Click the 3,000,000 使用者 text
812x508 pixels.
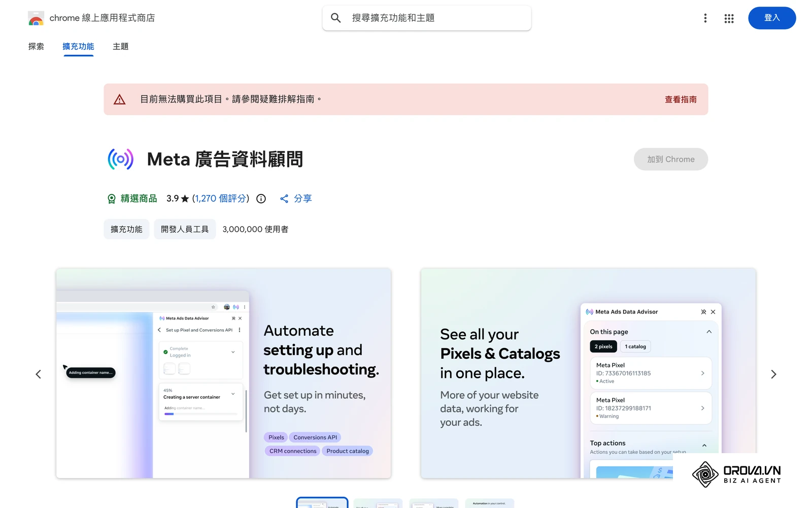pos(255,229)
